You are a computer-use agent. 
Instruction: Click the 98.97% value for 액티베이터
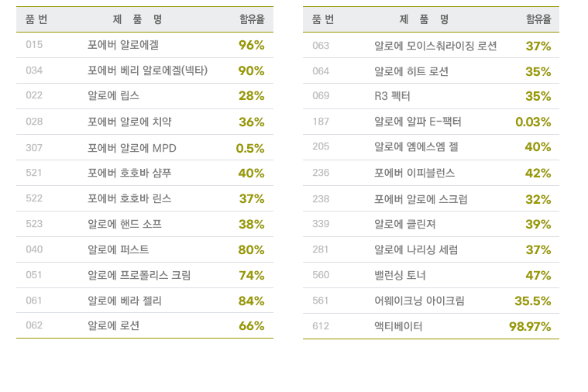530,326
